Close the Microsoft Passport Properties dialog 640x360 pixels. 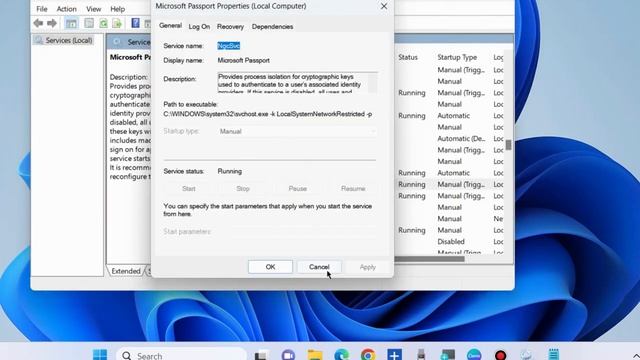(x=384, y=6)
